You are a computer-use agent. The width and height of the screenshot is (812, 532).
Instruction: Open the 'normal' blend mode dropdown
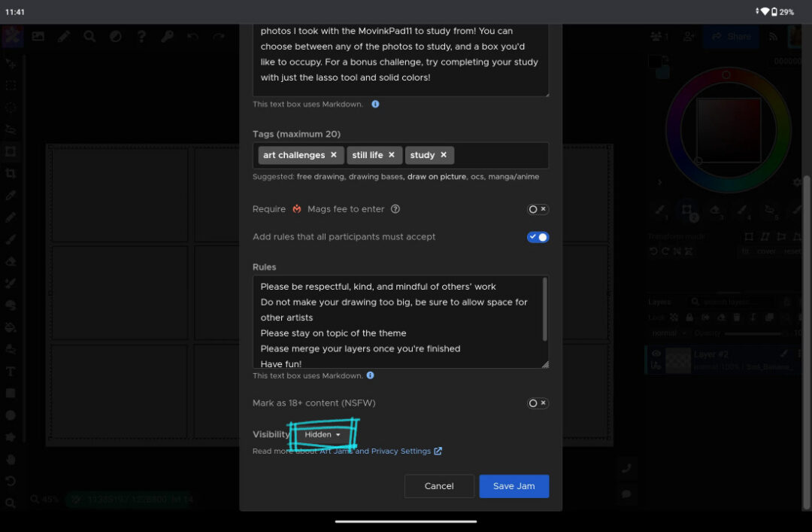click(x=668, y=333)
